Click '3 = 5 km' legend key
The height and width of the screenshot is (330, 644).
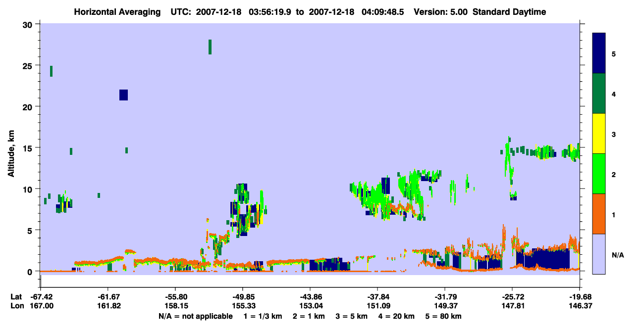tap(352, 316)
